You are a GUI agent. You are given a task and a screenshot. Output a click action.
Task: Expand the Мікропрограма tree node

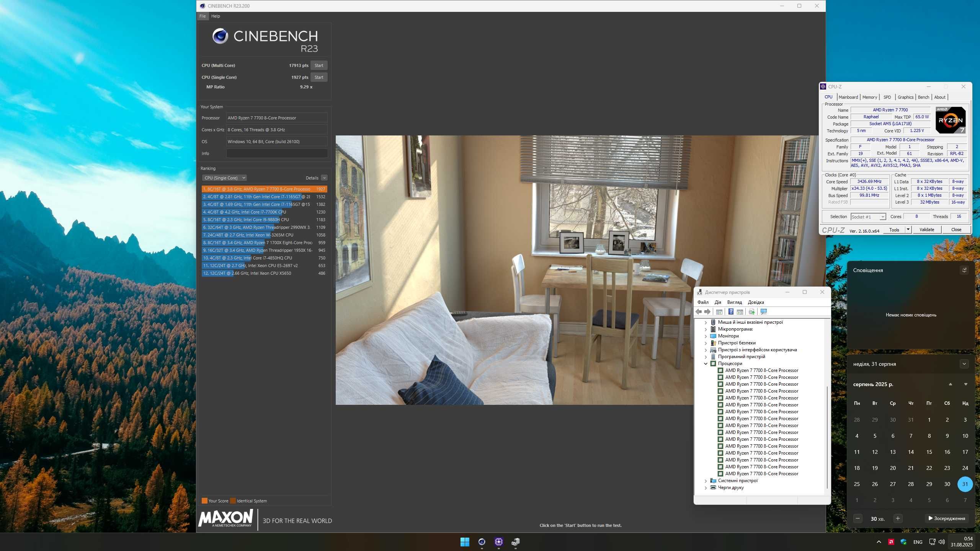[x=706, y=329]
